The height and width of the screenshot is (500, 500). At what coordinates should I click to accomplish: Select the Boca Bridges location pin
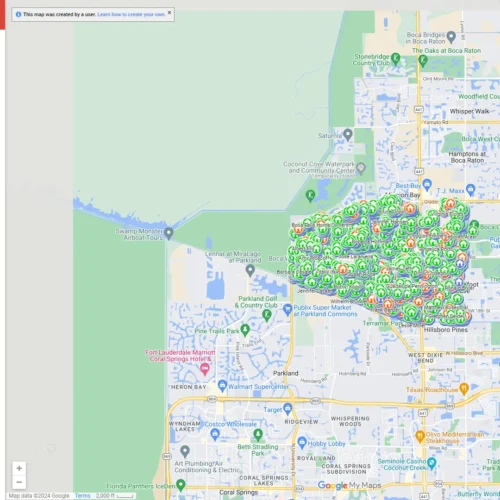click(x=451, y=37)
